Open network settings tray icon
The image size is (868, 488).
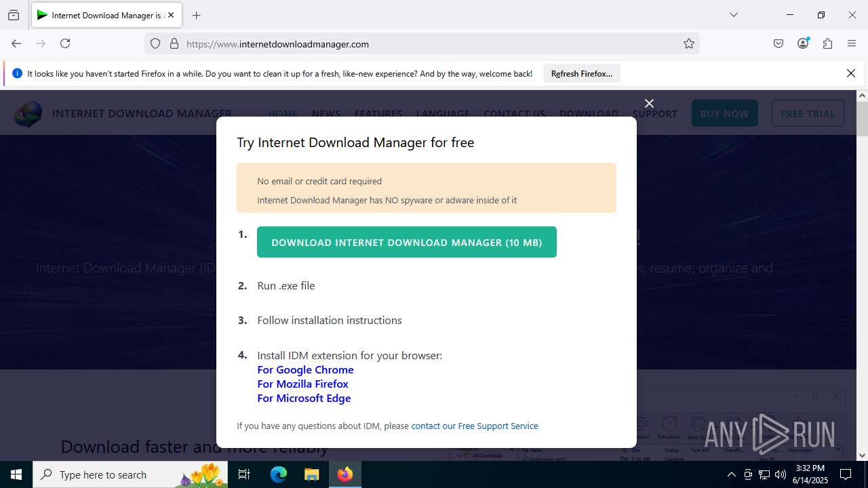764,474
